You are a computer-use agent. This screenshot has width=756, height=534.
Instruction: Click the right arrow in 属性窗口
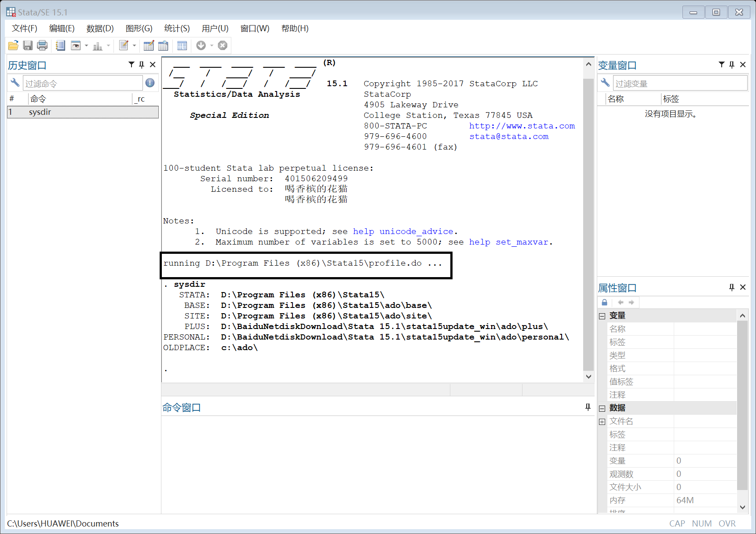click(631, 302)
